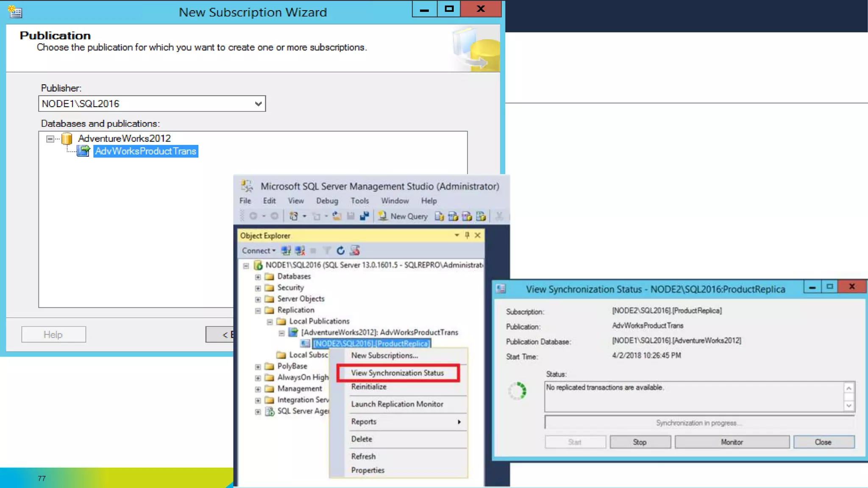Expand the PolyBase folder node
This screenshot has width=868, height=488.
258,366
